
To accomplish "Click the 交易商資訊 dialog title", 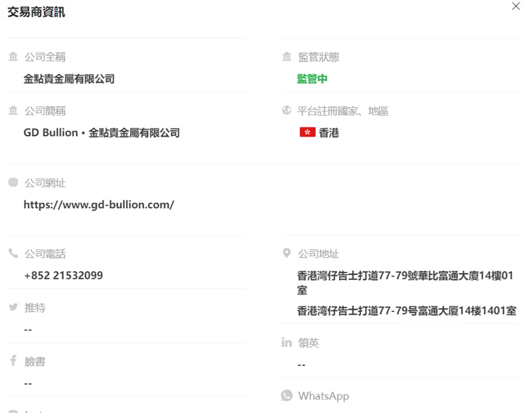I will pyautogui.click(x=36, y=12).
